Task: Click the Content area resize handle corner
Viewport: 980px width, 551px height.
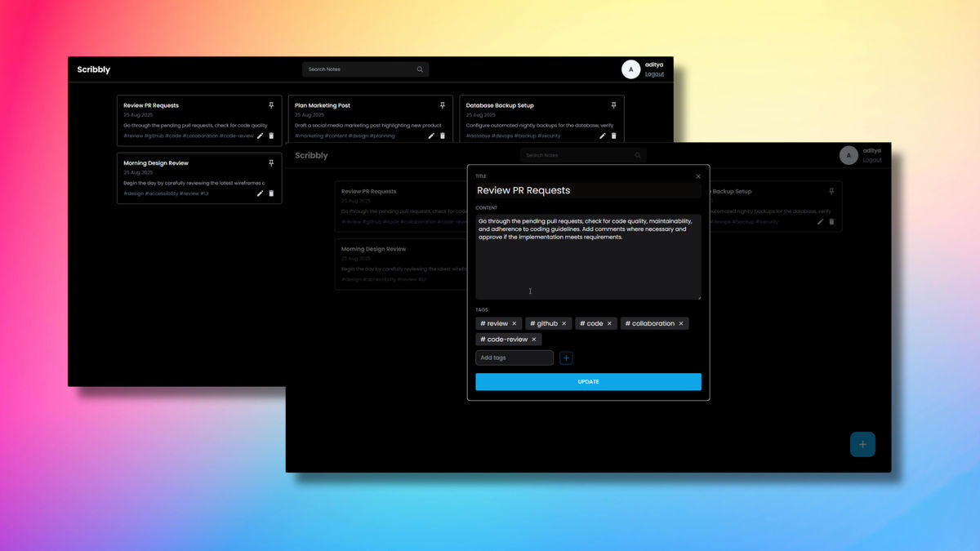Action: pyautogui.click(x=698, y=296)
